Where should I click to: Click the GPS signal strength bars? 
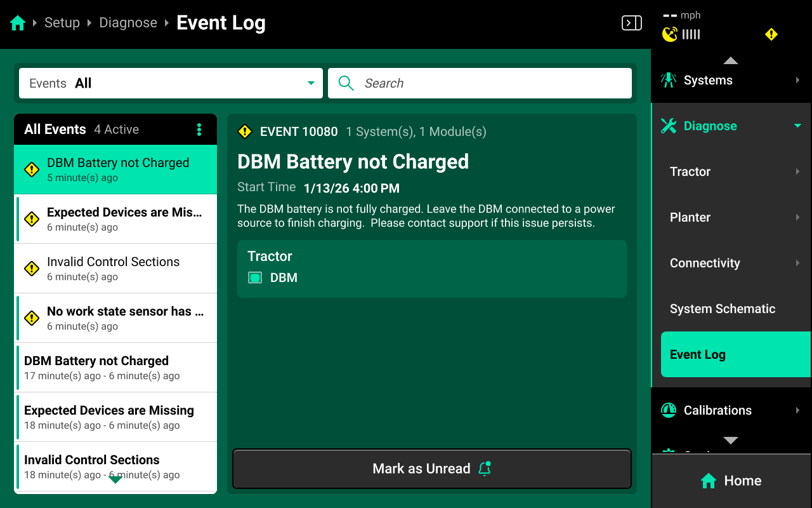coord(691,34)
